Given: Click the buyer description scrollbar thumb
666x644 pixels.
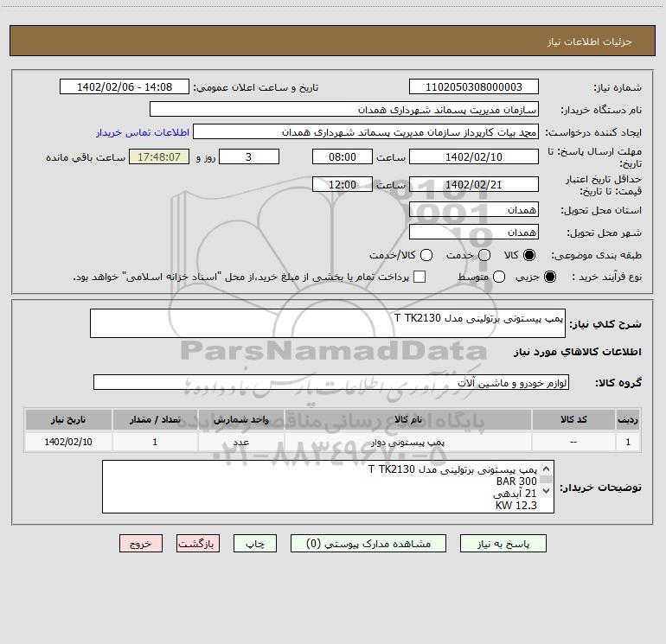Looking at the screenshot, I should coord(547,480).
